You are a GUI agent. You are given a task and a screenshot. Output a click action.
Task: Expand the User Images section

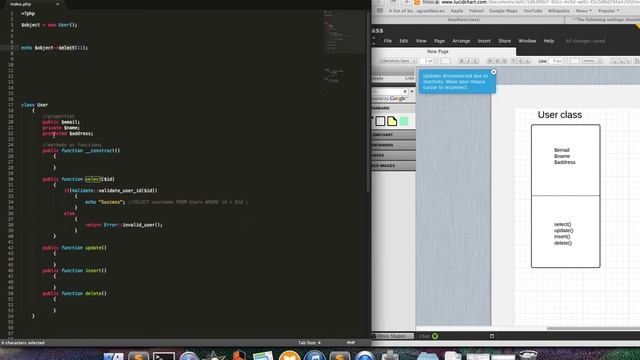click(393, 165)
